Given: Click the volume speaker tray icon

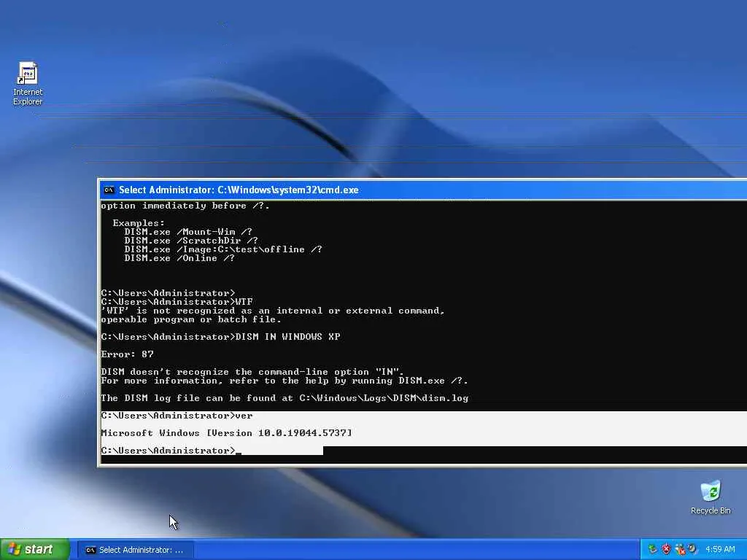Looking at the screenshot, I should pyautogui.click(x=692, y=549).
